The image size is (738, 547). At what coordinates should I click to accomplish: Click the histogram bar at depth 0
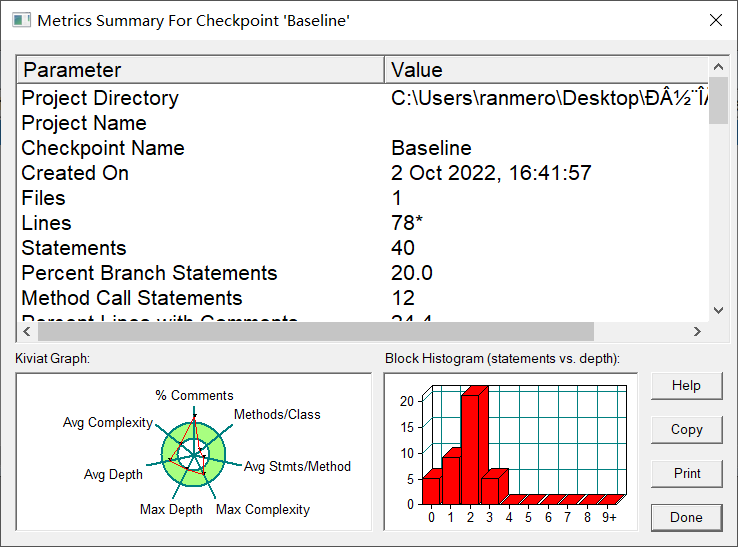click(432, 488)
